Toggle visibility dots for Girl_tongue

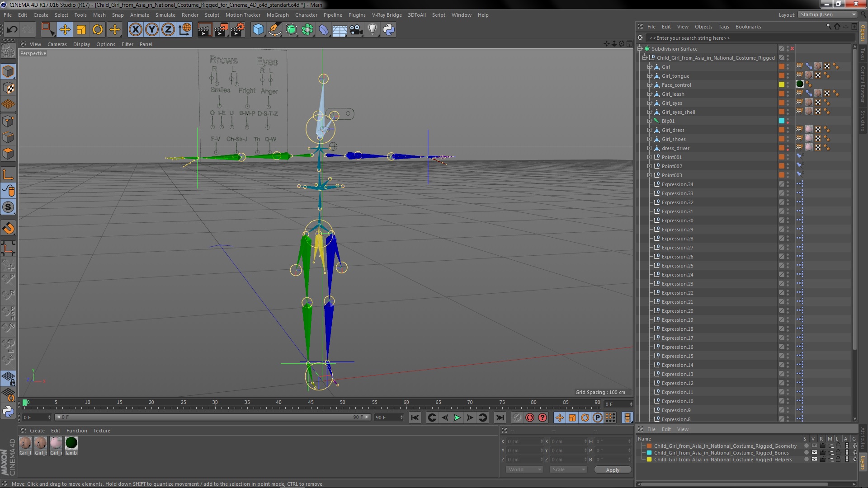click(788, 76)
